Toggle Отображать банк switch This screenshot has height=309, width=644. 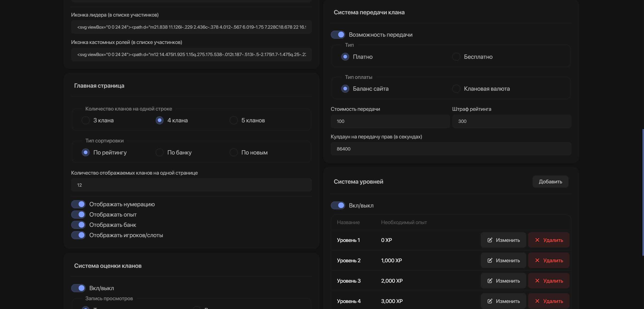pyautogui.click(x=78, y=225)
